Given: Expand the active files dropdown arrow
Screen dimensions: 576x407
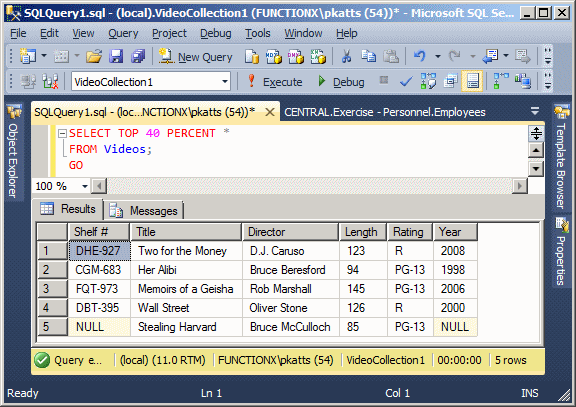Looking at the screenshot, I should [535, 111].
